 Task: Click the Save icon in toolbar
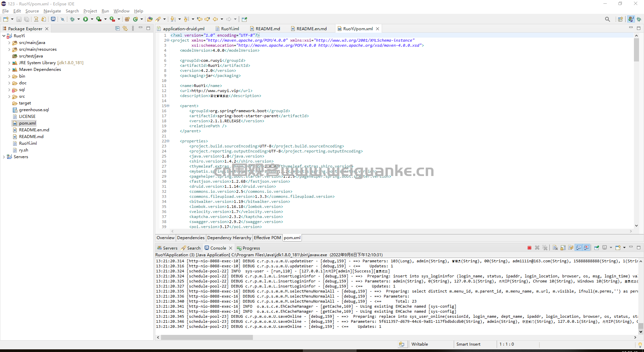click(19, 19)
